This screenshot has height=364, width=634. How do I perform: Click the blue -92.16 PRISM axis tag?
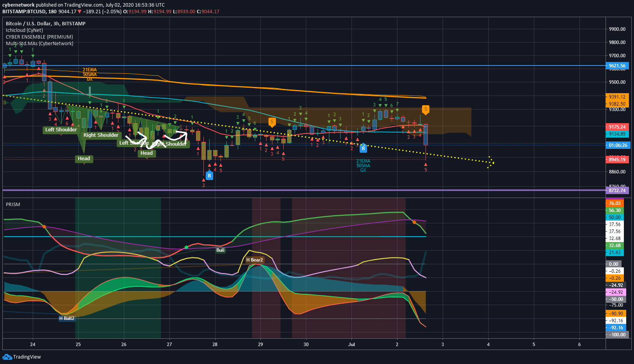(616, 328)
